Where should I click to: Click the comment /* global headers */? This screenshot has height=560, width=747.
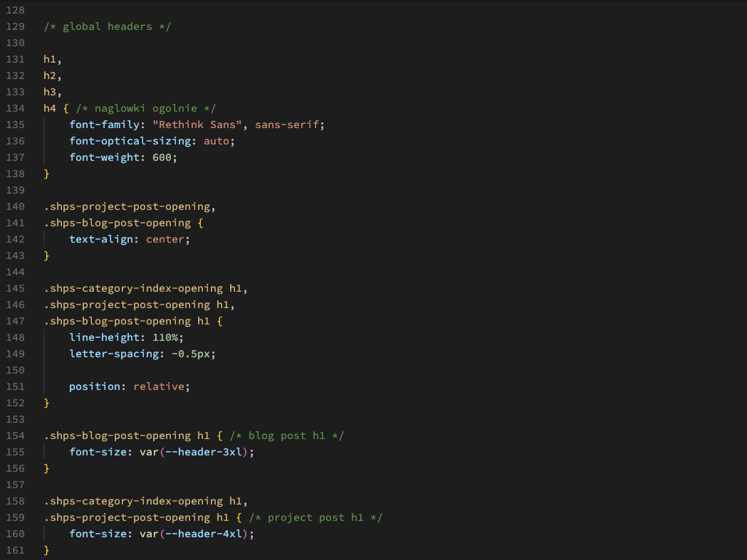click(107, 26)
